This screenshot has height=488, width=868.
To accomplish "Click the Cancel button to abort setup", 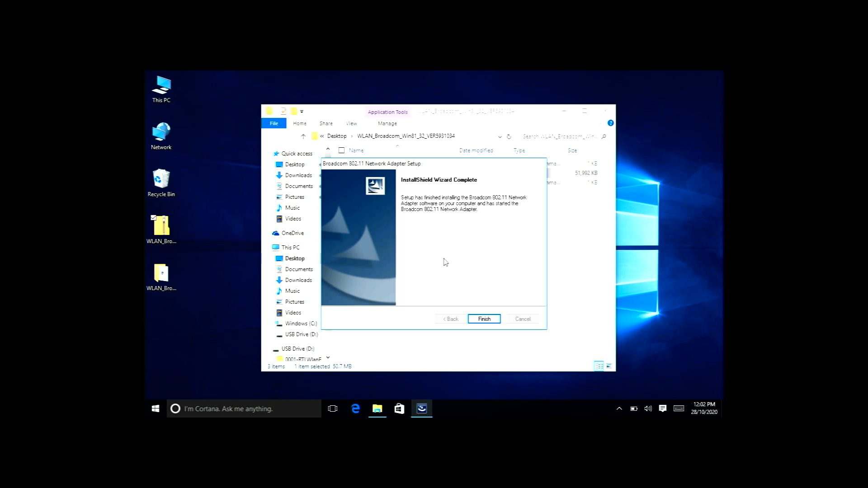I will [x=523, y=319].
